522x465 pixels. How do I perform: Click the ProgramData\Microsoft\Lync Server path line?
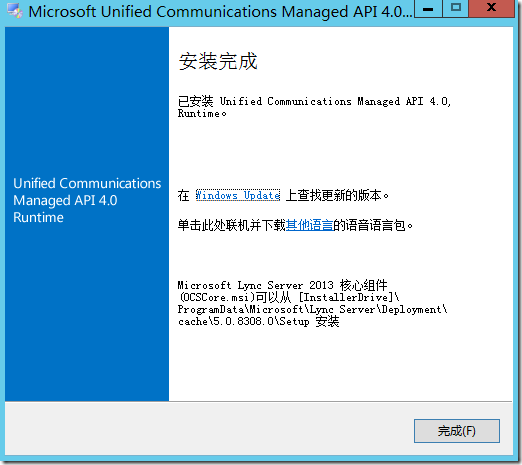[x=312, y=309]
